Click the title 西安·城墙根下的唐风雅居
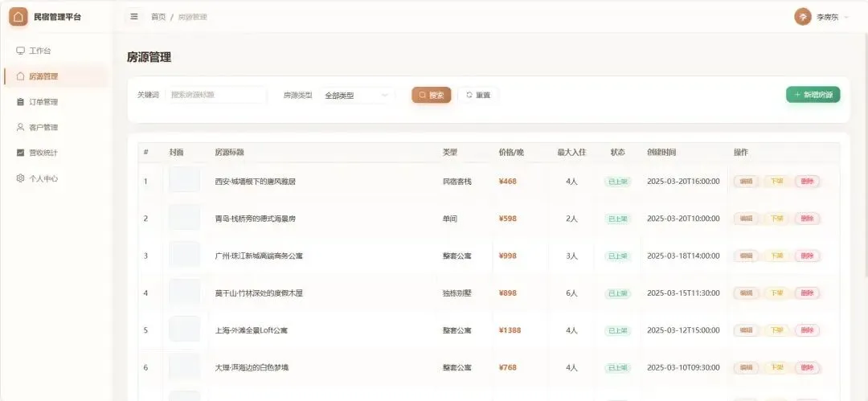Viewport: 868px width, 401px height. tap(256, 181)
